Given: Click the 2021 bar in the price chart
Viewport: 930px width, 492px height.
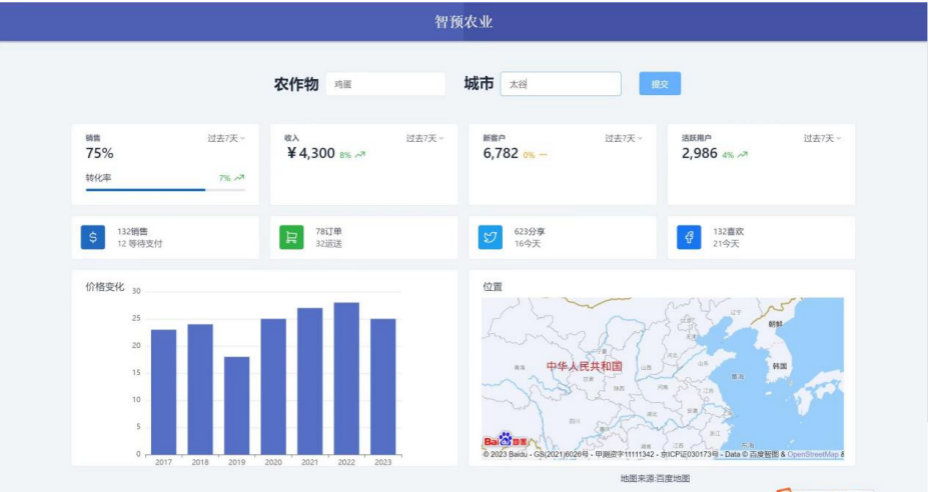Looking at the screenshot, I should pos(310,381).
